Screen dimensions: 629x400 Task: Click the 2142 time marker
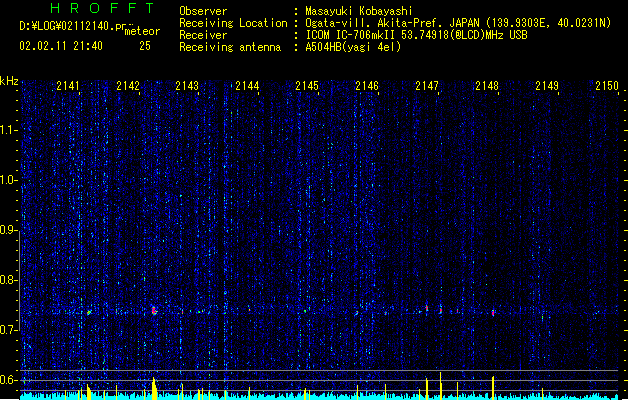click(x=128, y=85)
